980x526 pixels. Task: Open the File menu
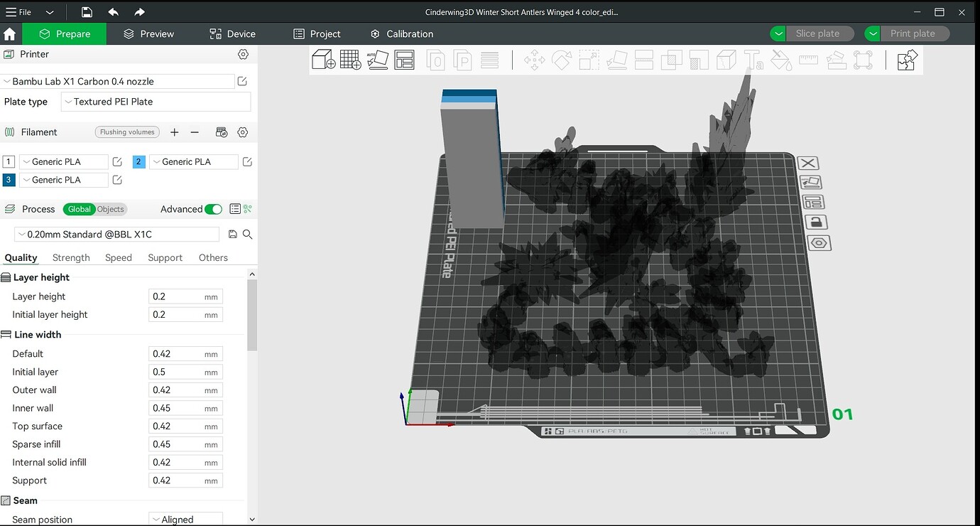19,12
